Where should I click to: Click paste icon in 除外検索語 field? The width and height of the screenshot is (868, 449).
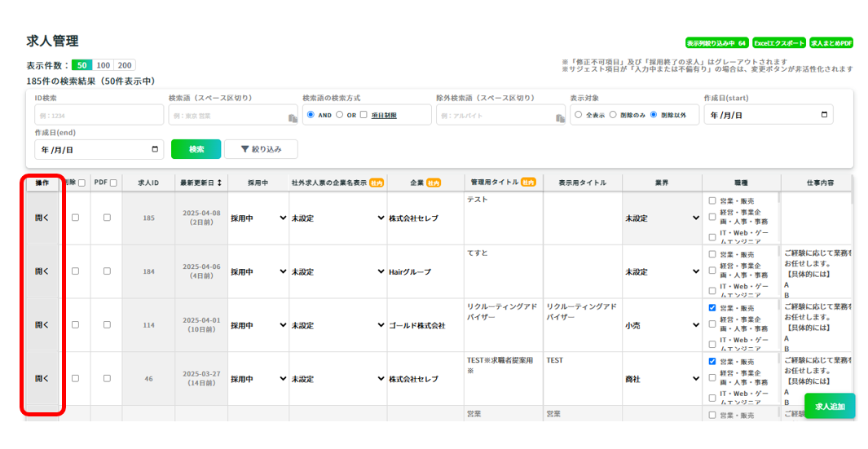pos(560,118)
